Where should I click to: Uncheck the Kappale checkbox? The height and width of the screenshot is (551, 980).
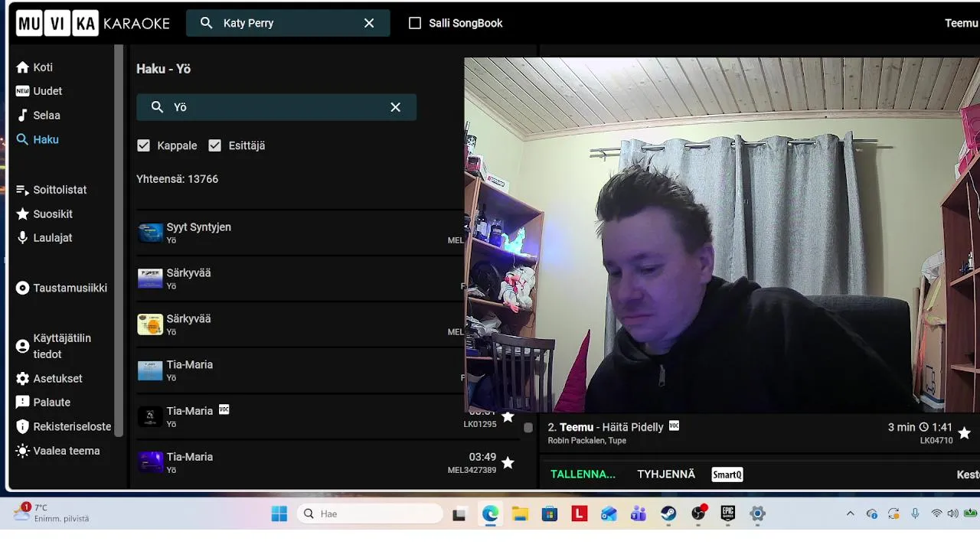pyautogui.click(x=143, y=145)
